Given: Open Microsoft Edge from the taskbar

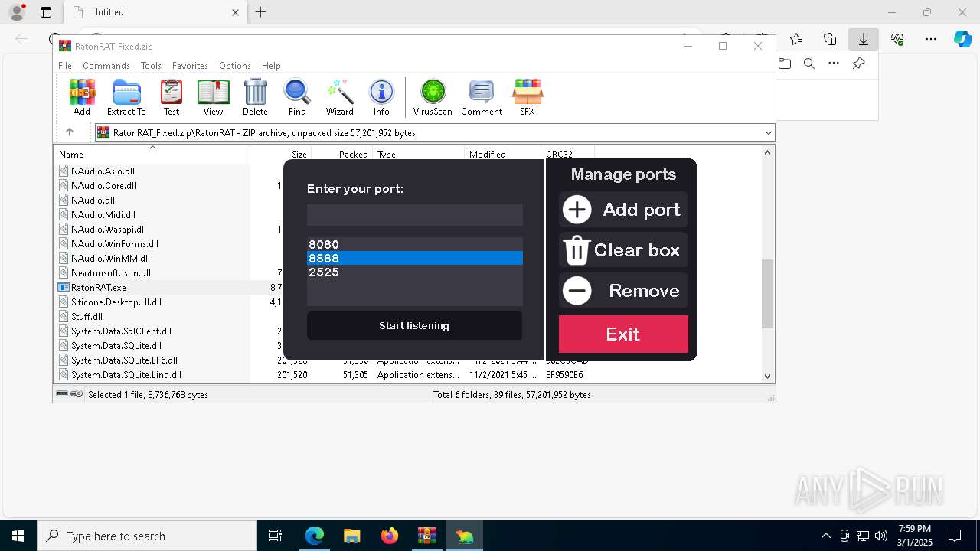Looking at the screenshot, I should tap(315, 536).
